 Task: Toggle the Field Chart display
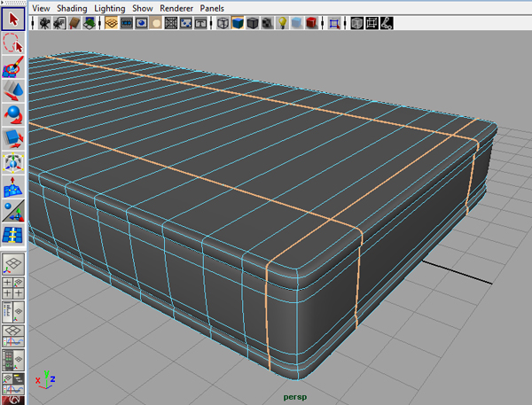click(x=171, y=23)
